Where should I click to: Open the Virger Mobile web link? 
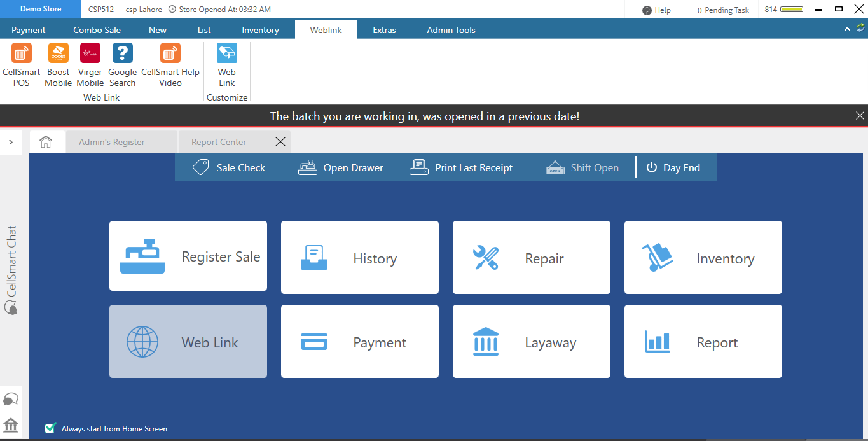tap(90, 53)
